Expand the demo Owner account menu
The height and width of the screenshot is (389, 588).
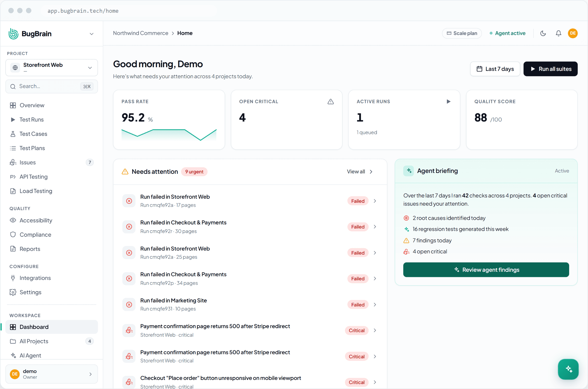(x=51, y=374)
